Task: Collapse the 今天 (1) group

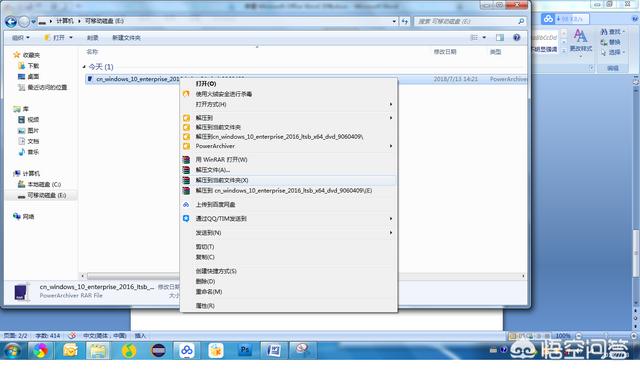Action: click(84, 67)
